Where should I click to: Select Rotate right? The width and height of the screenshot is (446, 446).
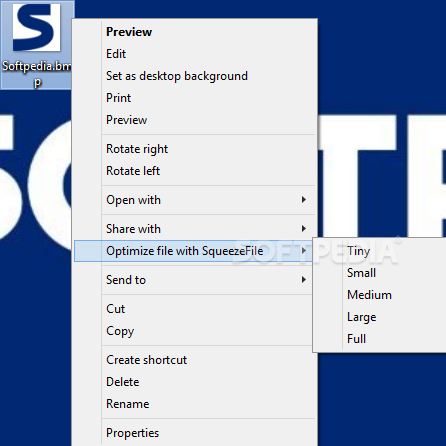(195, 149)
